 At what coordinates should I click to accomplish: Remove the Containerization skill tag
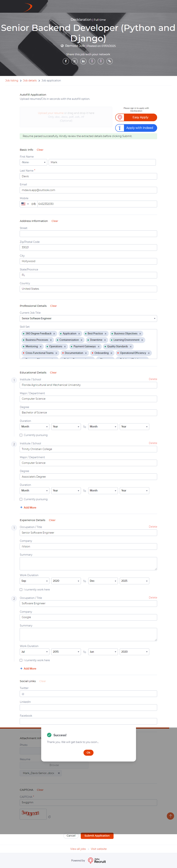[81, 340]
